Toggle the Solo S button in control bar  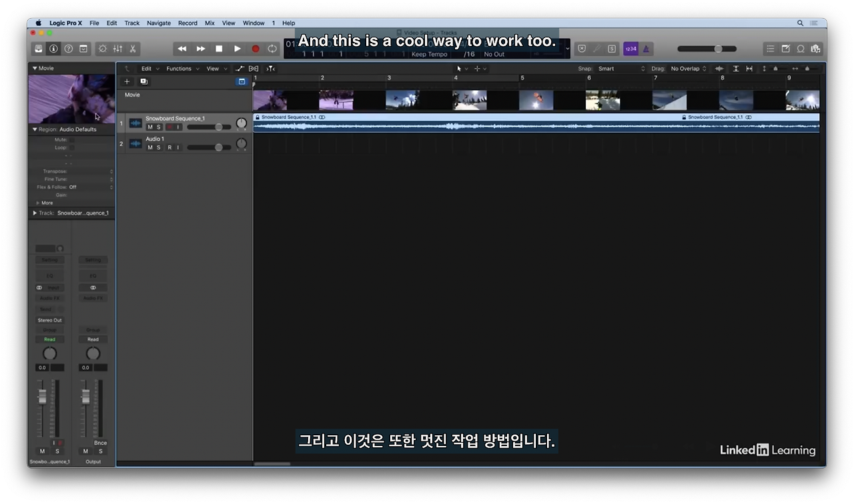click(x=612, y=49)
